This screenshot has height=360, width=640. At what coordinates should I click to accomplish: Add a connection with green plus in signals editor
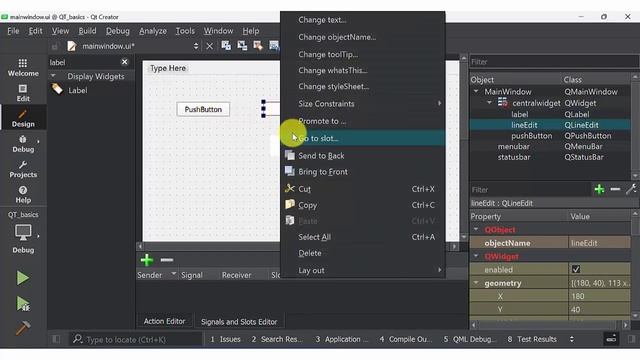pos(147,260)
